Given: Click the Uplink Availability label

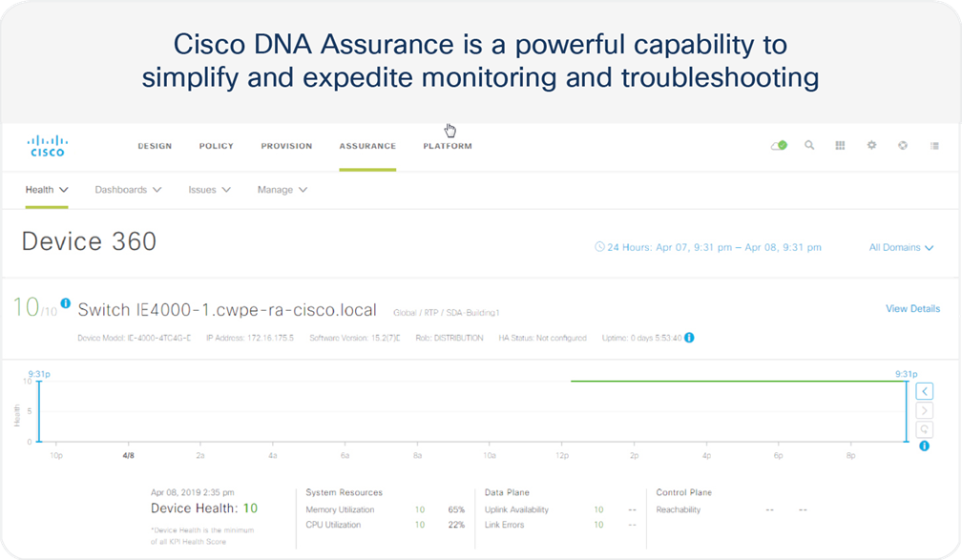Looking at the screenshot, I should tap(516, 509).
